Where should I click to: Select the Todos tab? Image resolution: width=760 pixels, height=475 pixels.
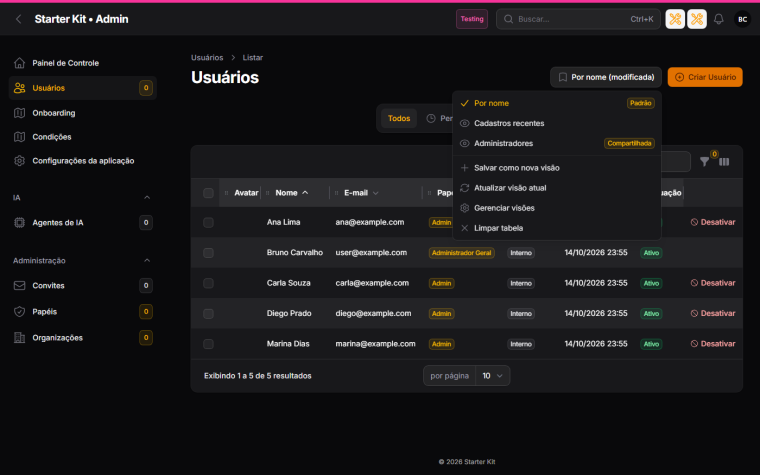point(399,118)
